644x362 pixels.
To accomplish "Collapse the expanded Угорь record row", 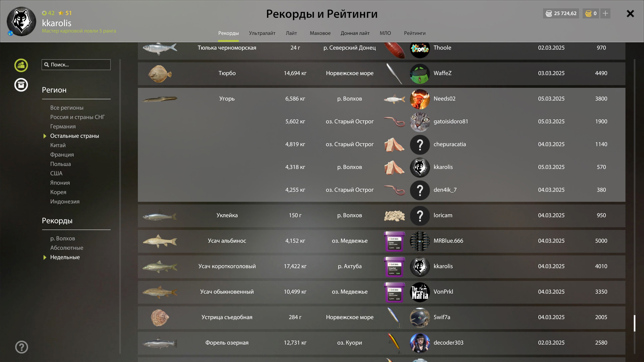I will [381, 99].
